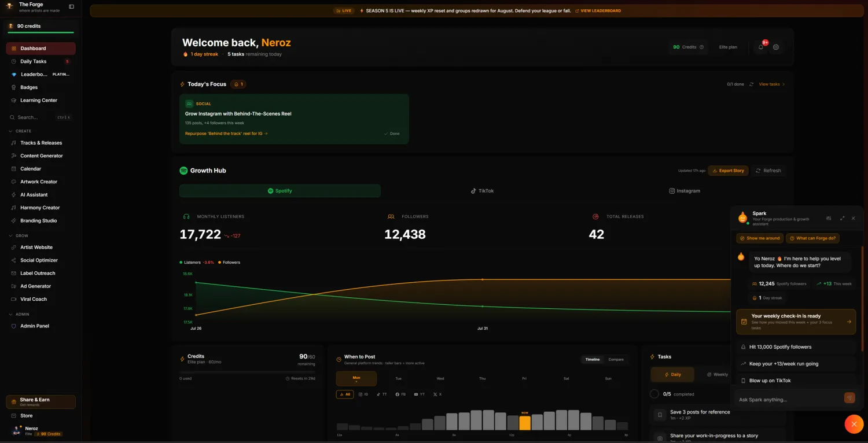Open the Store from the sidebar
The image size is (868, 443).
pos(41,416)
